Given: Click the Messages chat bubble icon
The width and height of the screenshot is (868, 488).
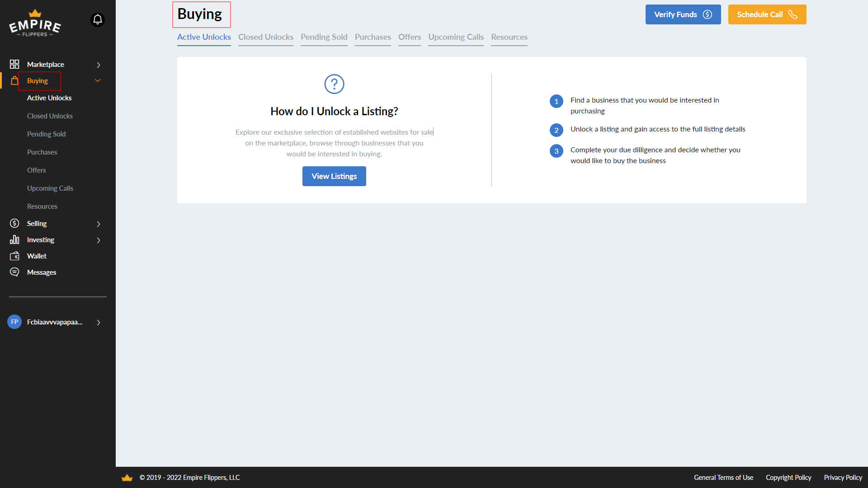Looking at the screenshot, I should pos(14,272).
